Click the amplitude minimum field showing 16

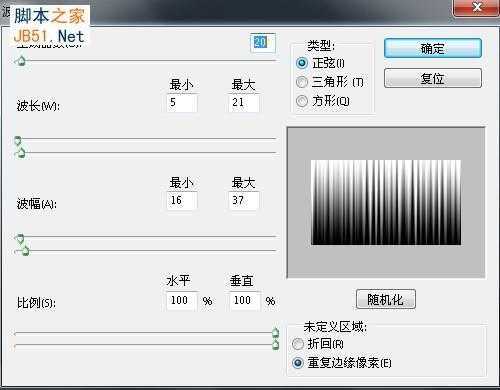182,200
